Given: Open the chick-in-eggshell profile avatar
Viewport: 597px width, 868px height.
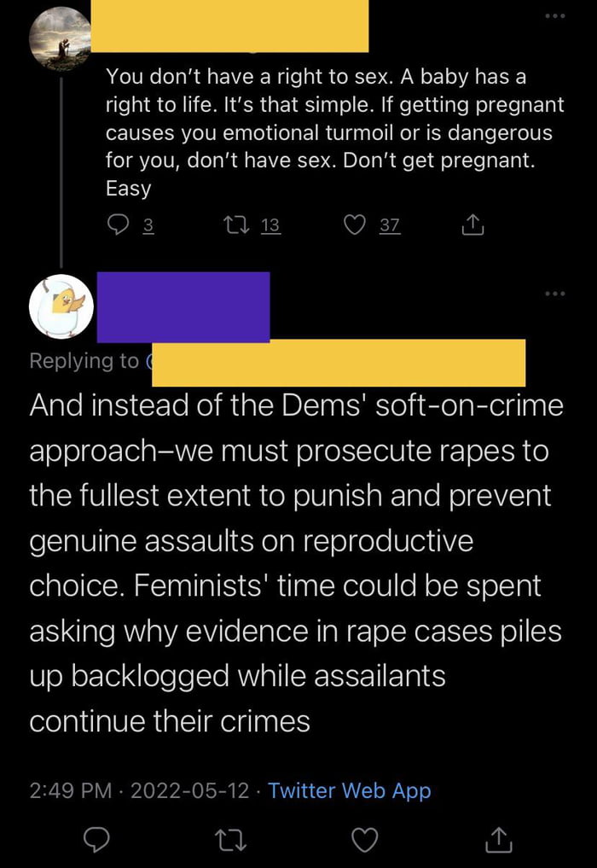Looking at the screenshot, I should 61,306.
